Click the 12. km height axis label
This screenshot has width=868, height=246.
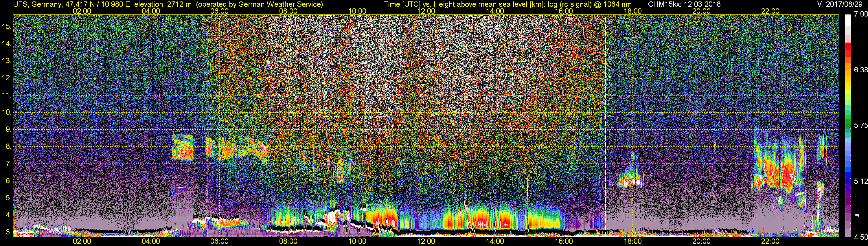point(7,78)
